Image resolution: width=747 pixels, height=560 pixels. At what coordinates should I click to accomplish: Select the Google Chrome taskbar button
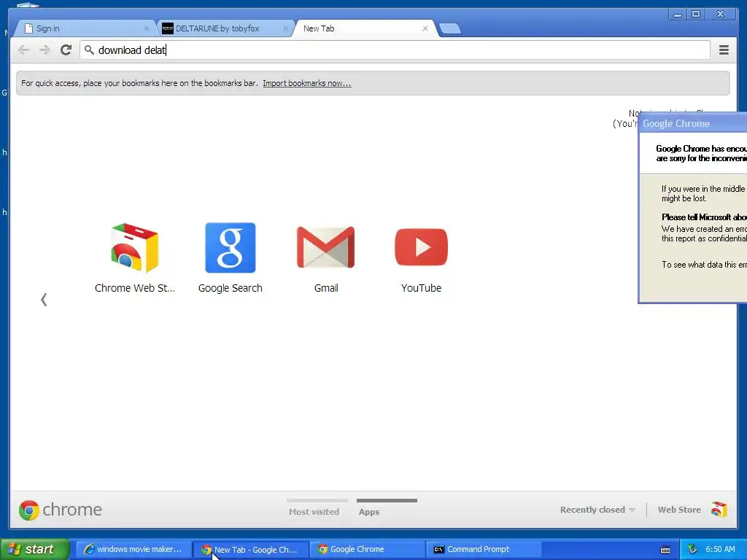(368, 549)
